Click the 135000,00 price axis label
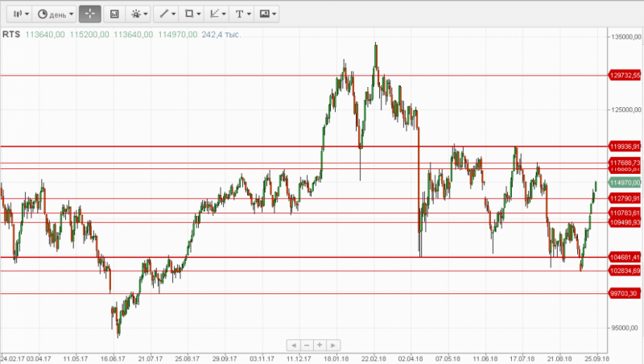This screenshot has width=644, height=364. point(626,37)
